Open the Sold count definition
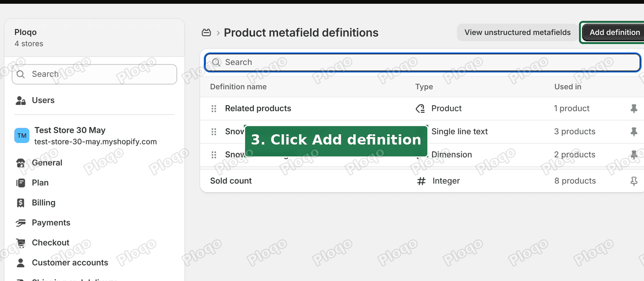This screenshot has height=281, width=644. tap(231, 181)
